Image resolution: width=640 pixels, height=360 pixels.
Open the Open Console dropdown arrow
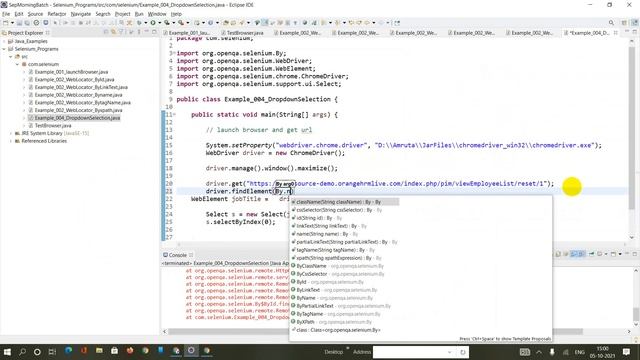pos(620,254)
